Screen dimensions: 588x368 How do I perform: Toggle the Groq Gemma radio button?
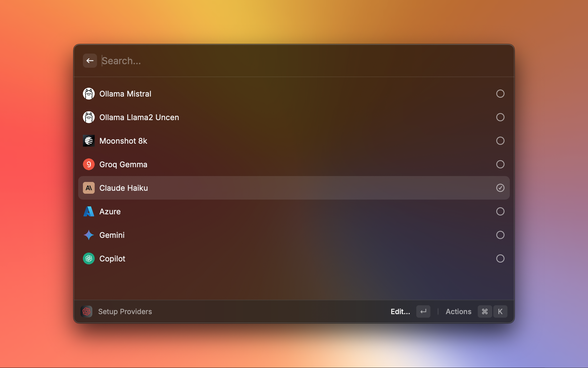500,164
